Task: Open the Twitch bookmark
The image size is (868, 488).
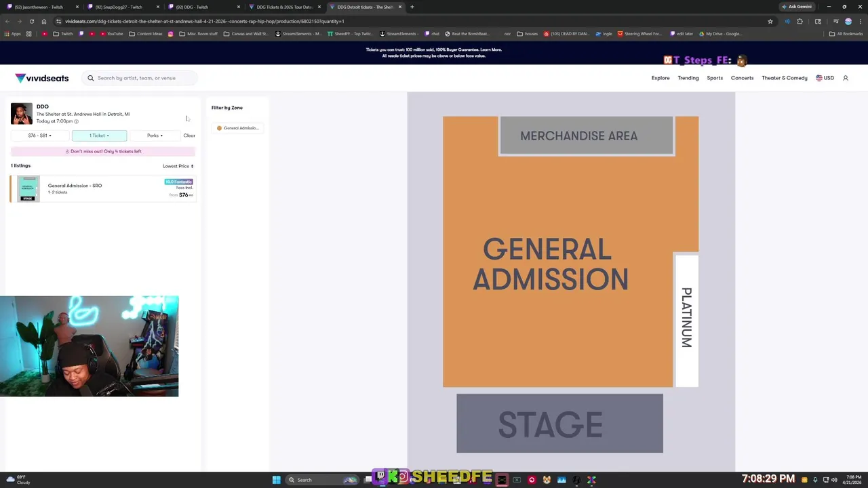Action: 62,34
